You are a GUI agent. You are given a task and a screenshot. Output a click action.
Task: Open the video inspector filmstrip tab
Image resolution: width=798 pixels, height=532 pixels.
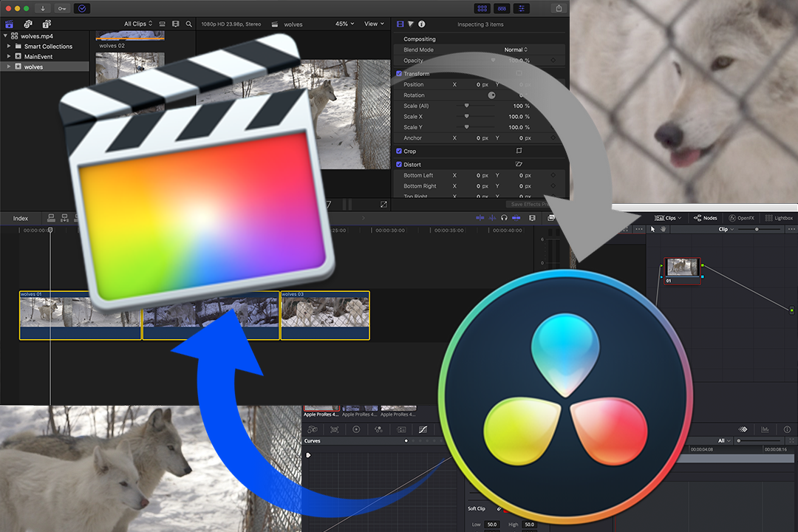pyautogui.click(x=400, y=24)
